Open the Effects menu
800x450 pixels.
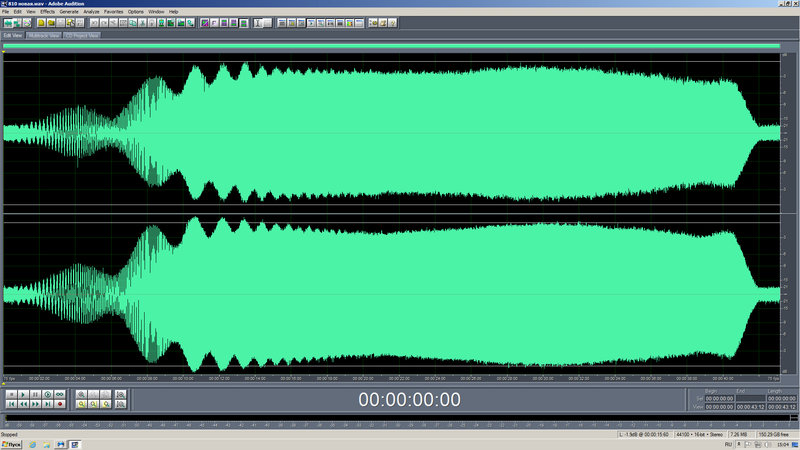(47, 11)
